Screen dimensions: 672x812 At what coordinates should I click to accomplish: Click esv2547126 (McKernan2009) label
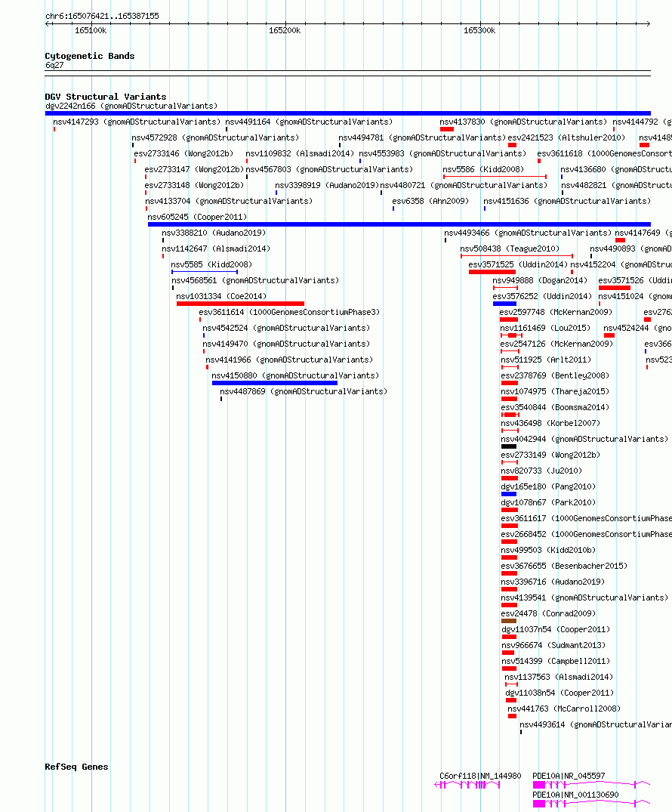(556, 344)
